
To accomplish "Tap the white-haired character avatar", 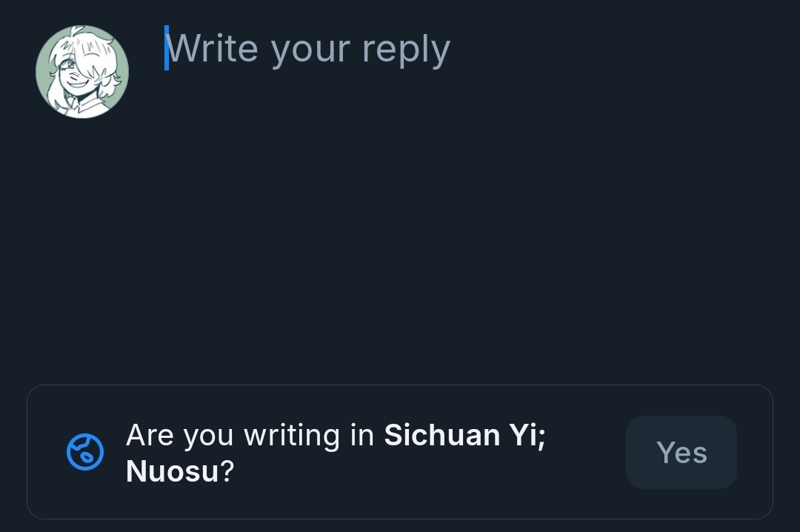I will [x=82, y=72].
